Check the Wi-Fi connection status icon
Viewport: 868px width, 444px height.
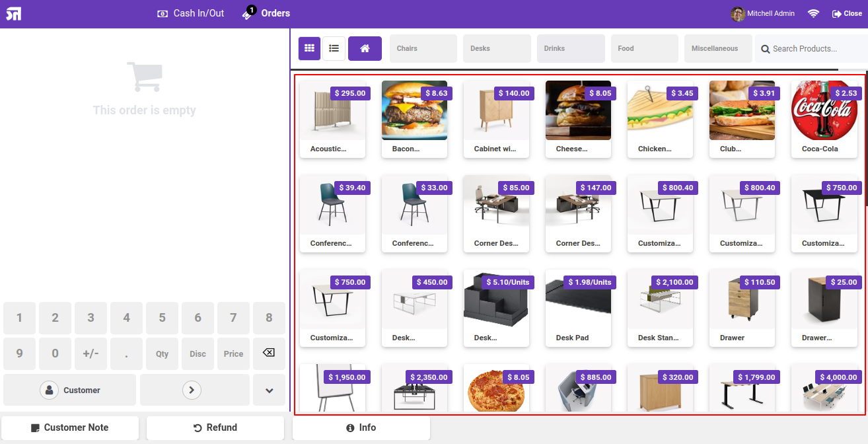click(813, 13)
